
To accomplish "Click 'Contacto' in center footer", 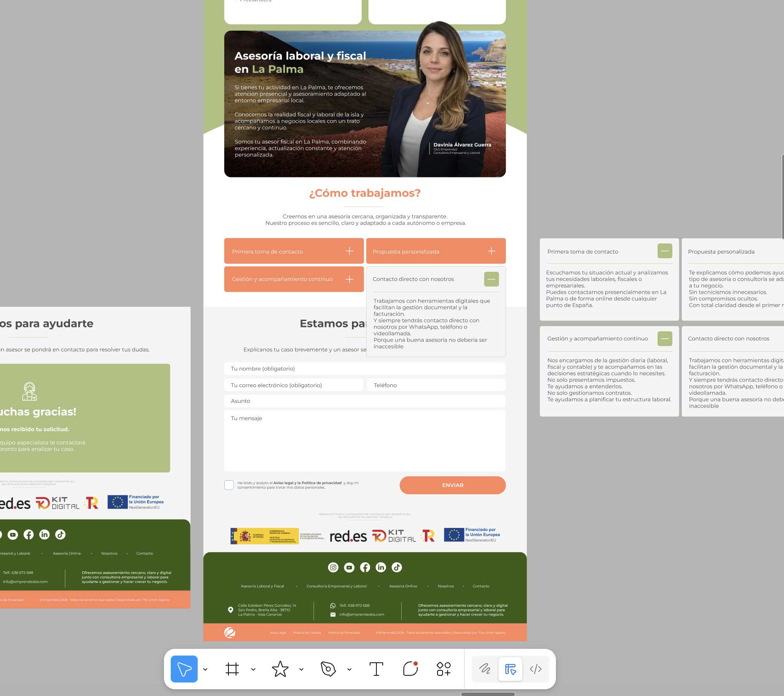I will tap(481, 586).
